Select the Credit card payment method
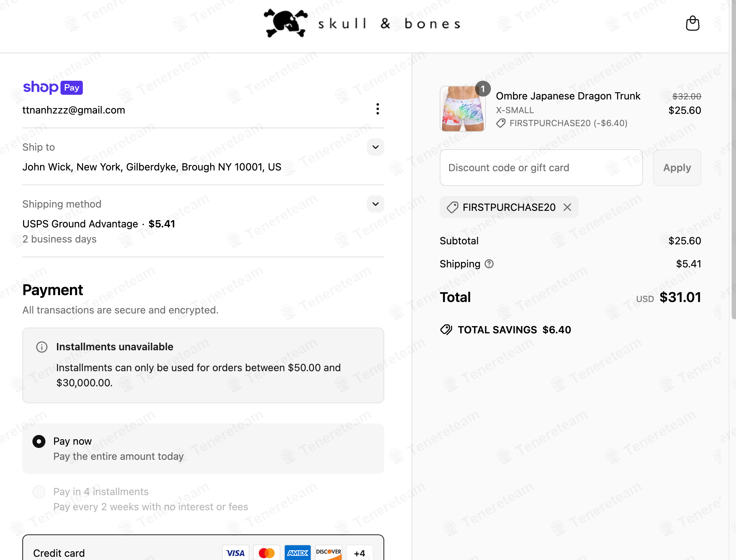 [59, 553]
